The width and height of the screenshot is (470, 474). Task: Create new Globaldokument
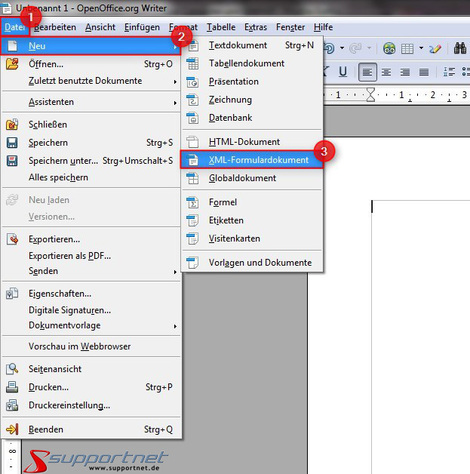(x=252, y=178)
